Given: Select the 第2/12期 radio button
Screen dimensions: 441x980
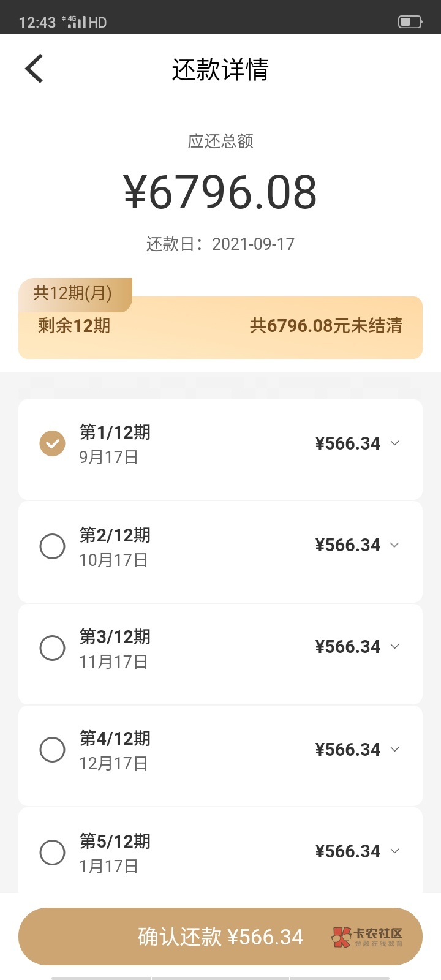Looking at the screenshot, I should click(53, 546).
